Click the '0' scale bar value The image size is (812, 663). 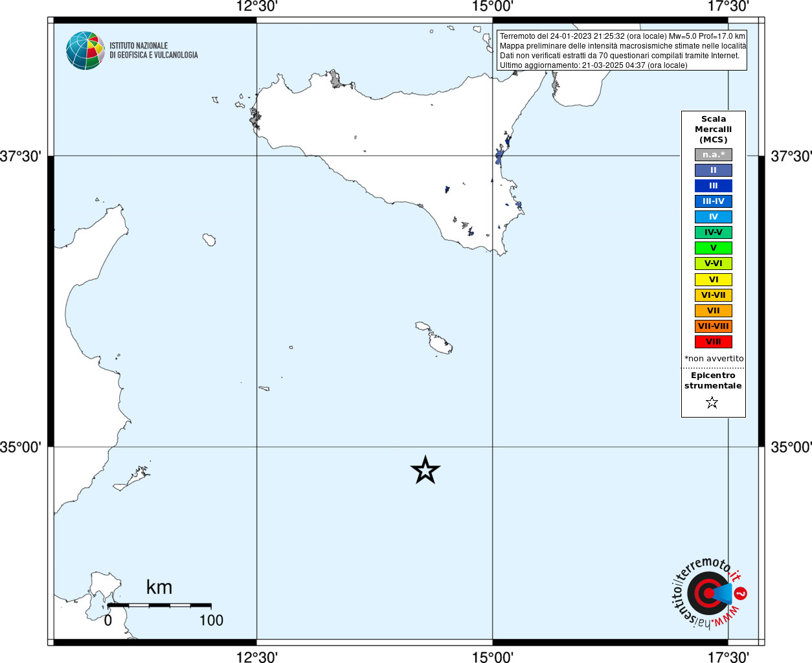(108, 620)
